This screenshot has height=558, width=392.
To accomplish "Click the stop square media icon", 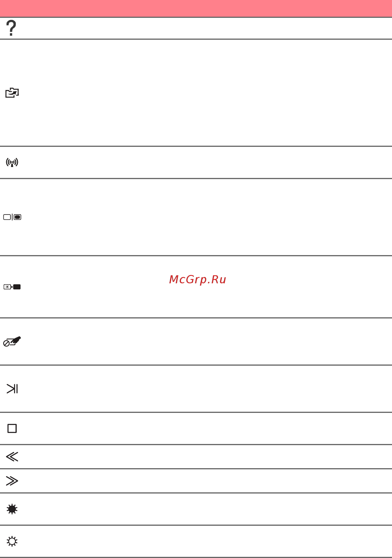I will click(x=12, y=428).
